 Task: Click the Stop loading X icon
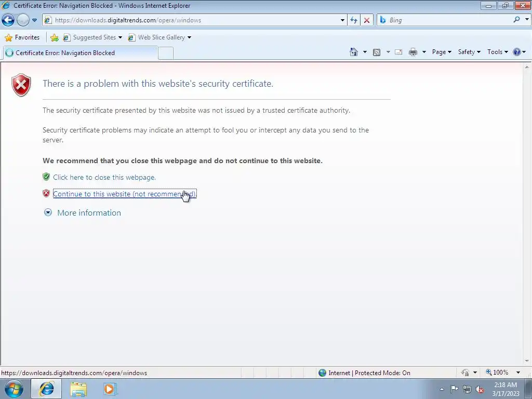[x=366, y=20]
